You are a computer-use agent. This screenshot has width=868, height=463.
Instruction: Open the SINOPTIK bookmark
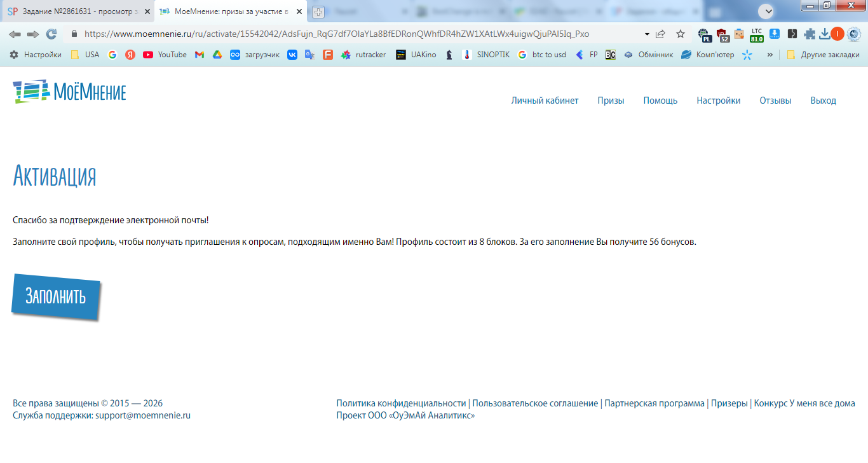coord(486,55)
